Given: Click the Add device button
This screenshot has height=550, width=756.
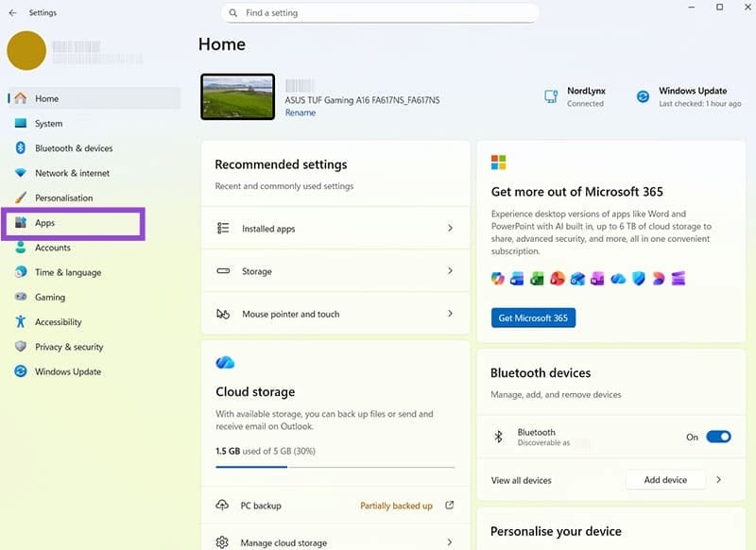Looking at the screenshot, I should coord(665,480).
